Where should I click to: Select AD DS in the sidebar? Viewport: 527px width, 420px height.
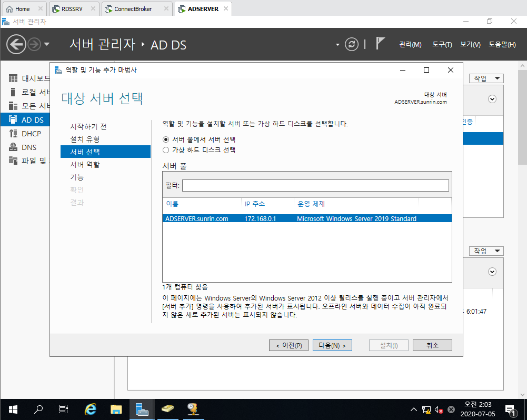25,120
